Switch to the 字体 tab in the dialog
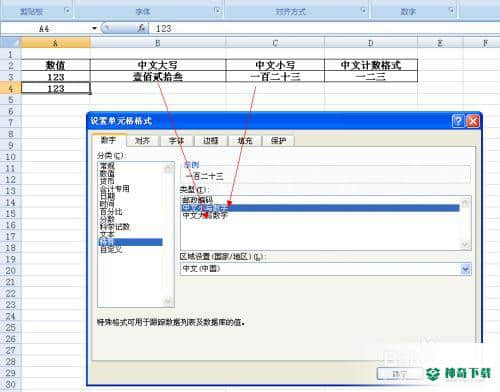The image size is (500, 392). coord(177,141)
